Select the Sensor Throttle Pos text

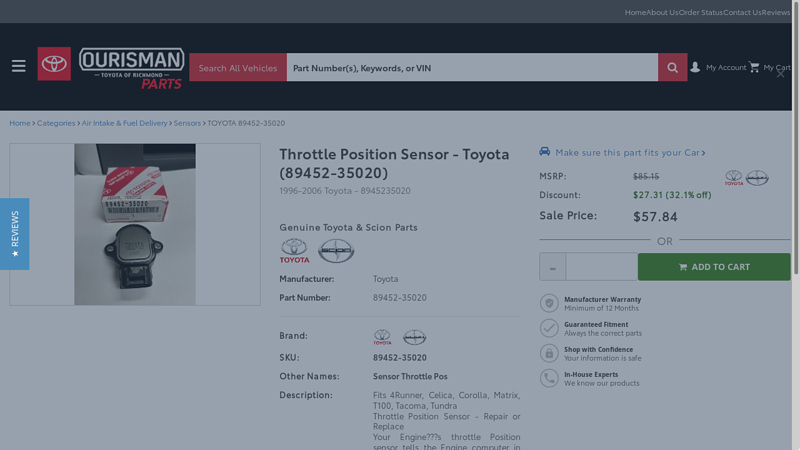click(x=410, y=377)
